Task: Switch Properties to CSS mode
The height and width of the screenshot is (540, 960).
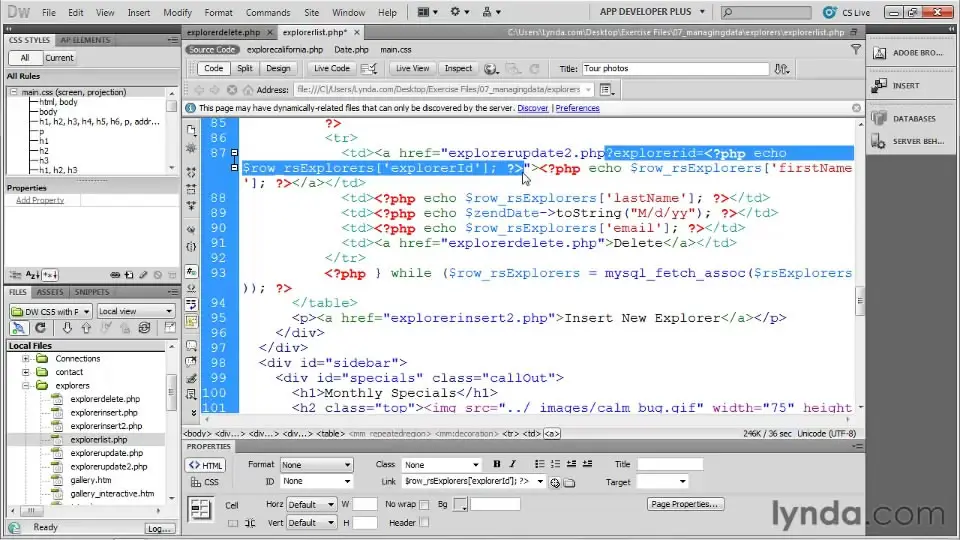Action: coord(205,482)
